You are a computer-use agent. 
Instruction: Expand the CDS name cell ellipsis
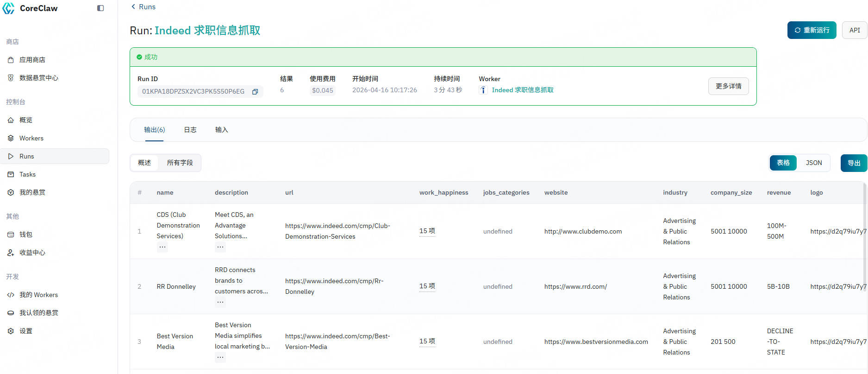coord(162,247)
